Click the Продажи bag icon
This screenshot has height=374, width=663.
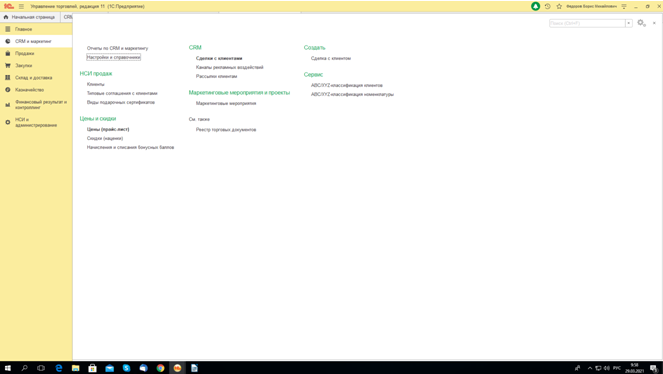tap(8, 54)
